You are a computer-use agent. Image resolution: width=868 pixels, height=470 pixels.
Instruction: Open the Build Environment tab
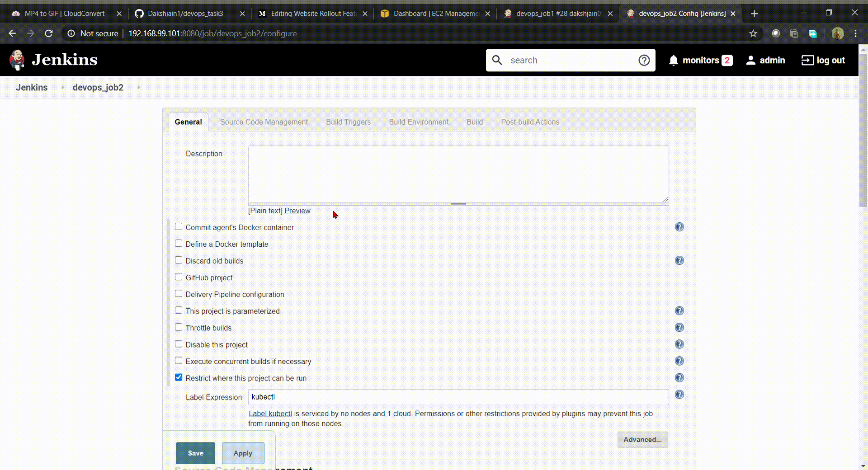[419, 122]
